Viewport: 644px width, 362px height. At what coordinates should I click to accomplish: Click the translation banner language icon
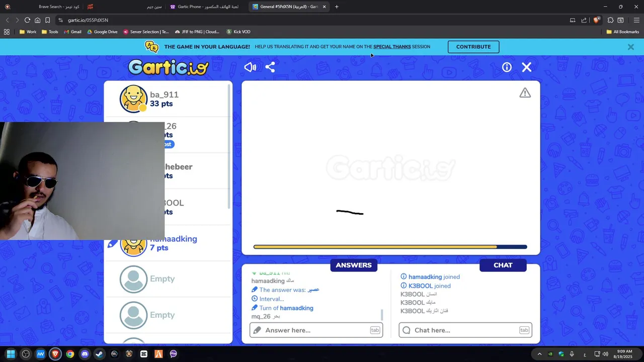152,47
